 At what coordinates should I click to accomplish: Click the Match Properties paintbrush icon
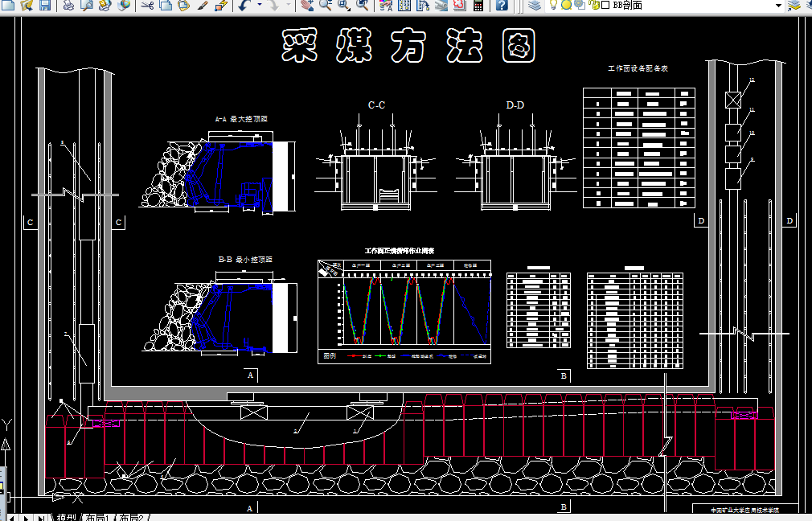pos(203,5)
